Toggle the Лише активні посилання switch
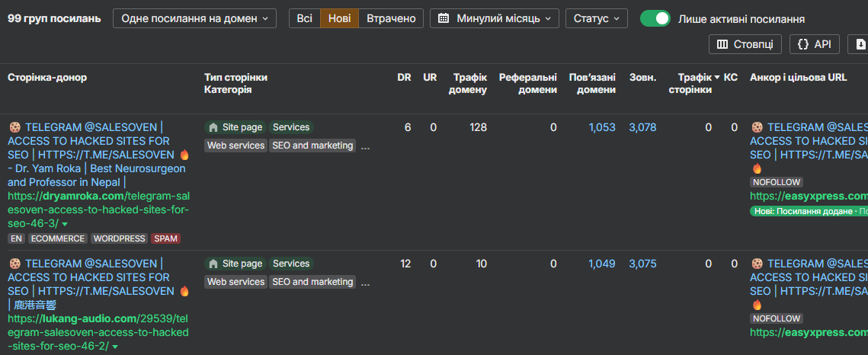Screen dimensions: 868x355 (655, 18)
